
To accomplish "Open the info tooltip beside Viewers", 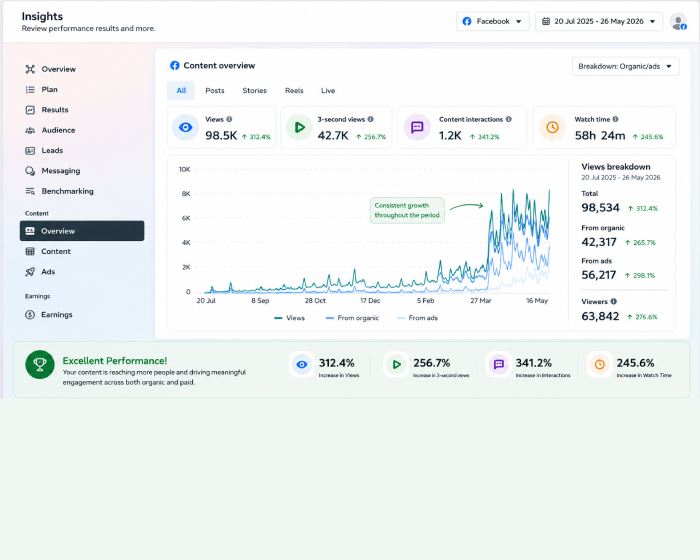I will tap(613, 301).
